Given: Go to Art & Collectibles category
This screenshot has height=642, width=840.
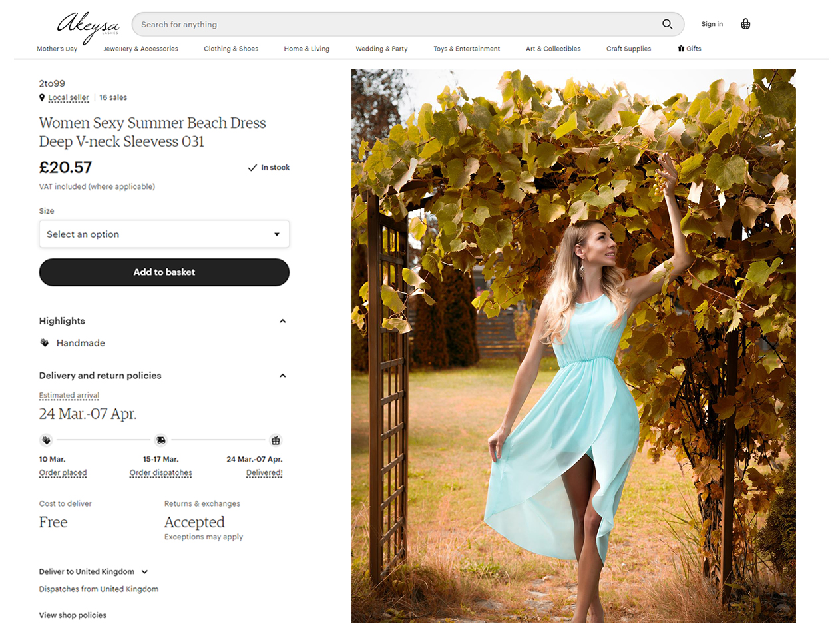Looking at the screenshot, I should point(552,49).
